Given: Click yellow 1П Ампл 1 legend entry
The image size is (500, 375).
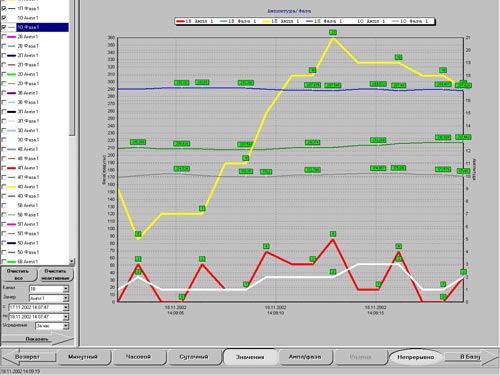Looking at the screenshot, I should click(x=281, y=21).
